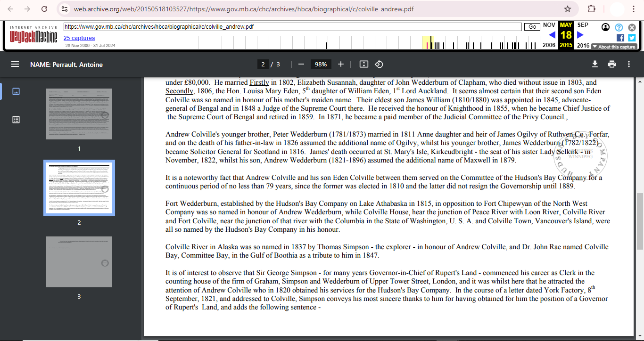
Task: Show document outline in sidebar
Action: tap(16, 120)
